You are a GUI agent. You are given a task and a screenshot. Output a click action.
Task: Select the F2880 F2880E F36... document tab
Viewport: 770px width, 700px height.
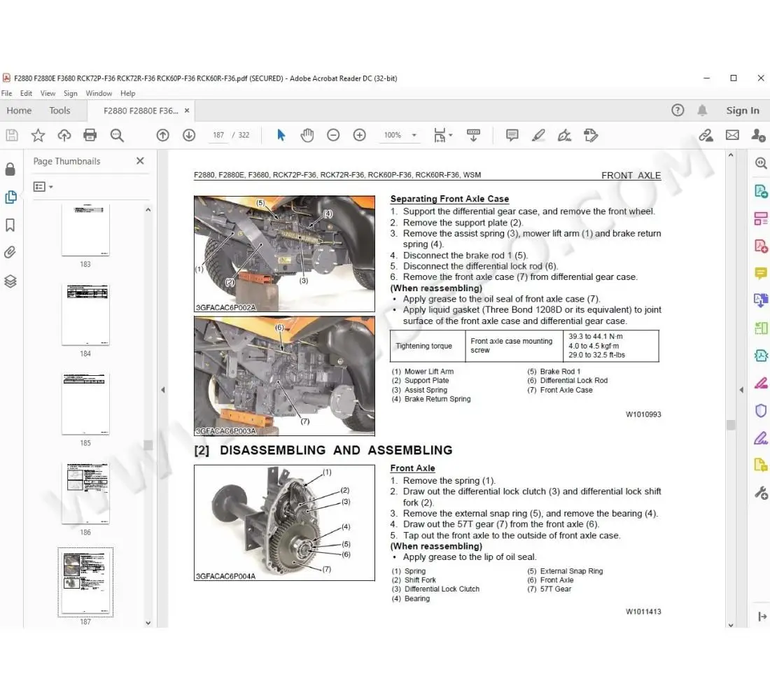(141, 111)
